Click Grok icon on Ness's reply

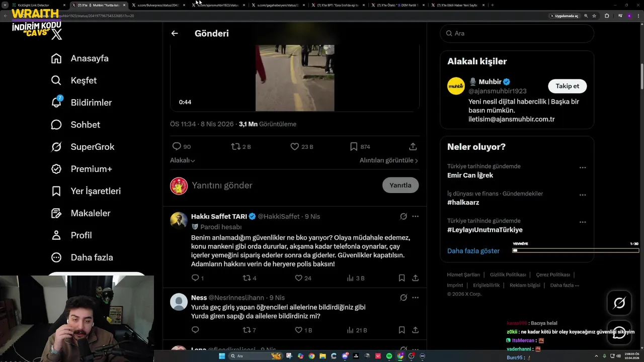click(404, 298)
